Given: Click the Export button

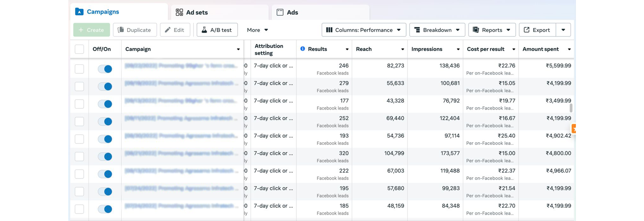Looking at the screenshot, I should coord(537,30).
